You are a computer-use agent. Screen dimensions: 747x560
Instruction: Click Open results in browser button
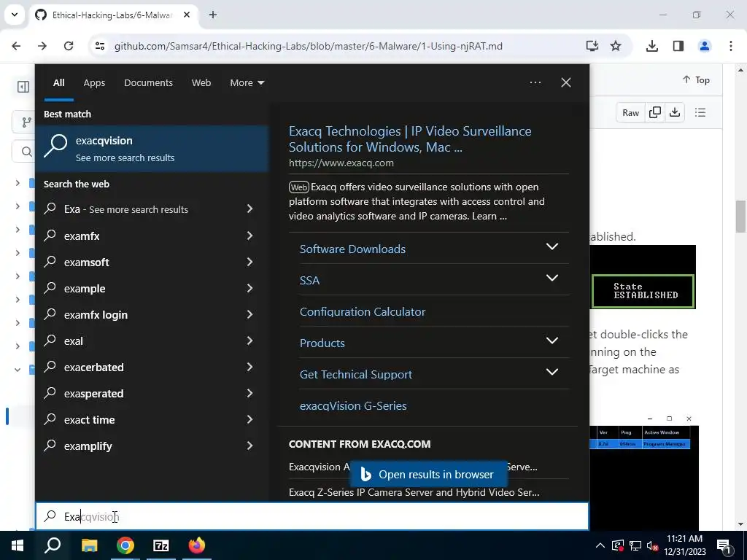pos(428,474)
